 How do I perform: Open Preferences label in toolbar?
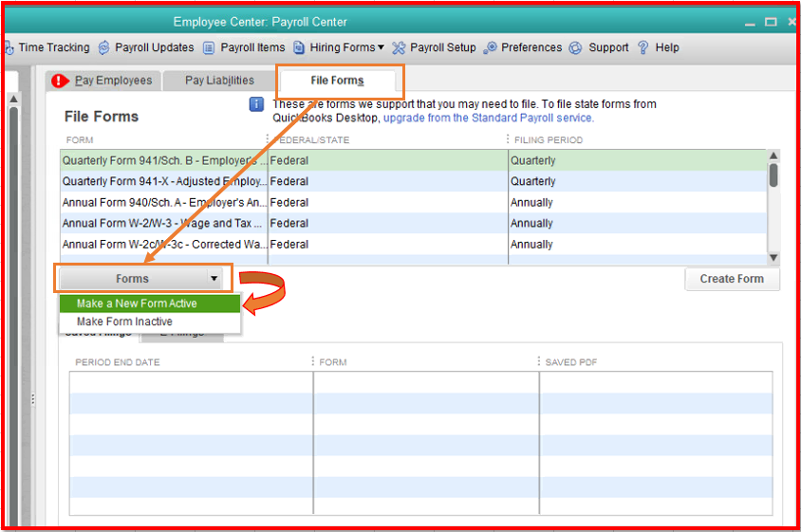click(x=531, y=47)
